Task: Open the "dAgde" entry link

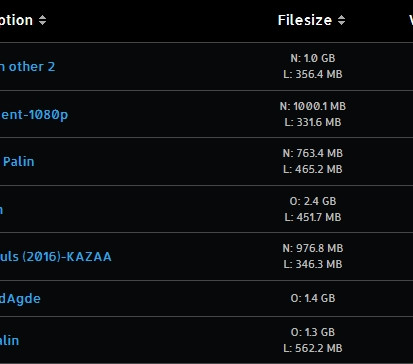Action: point(20,299)
